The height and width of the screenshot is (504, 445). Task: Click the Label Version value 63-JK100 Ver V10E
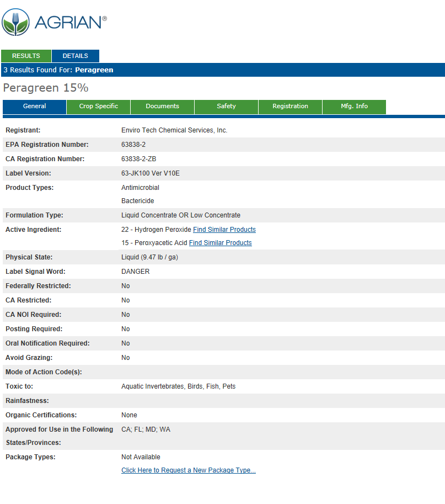point(150,173)
